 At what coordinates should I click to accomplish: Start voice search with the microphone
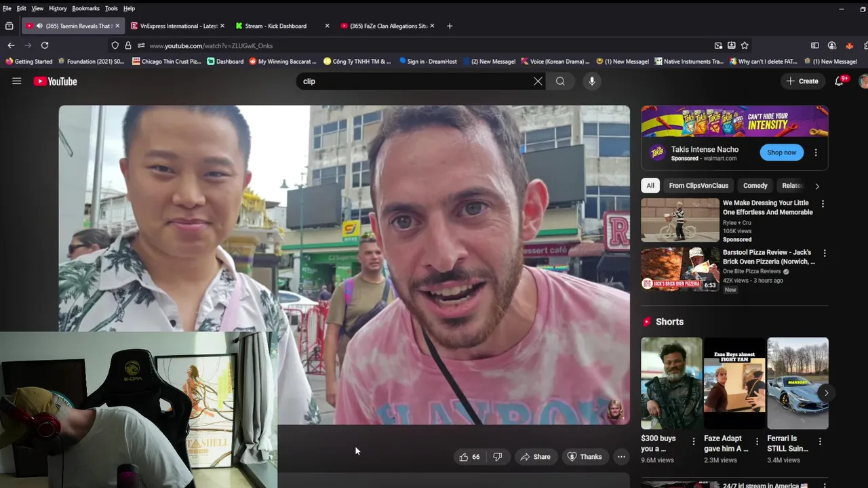coord(592,81)
